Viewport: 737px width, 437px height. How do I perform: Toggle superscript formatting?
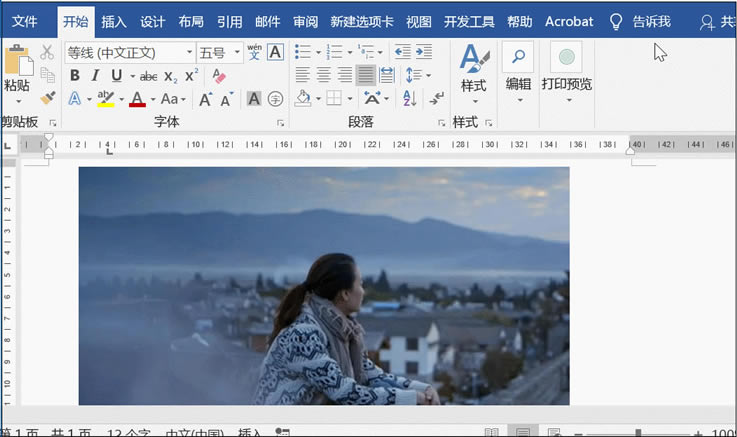(191, 75)
